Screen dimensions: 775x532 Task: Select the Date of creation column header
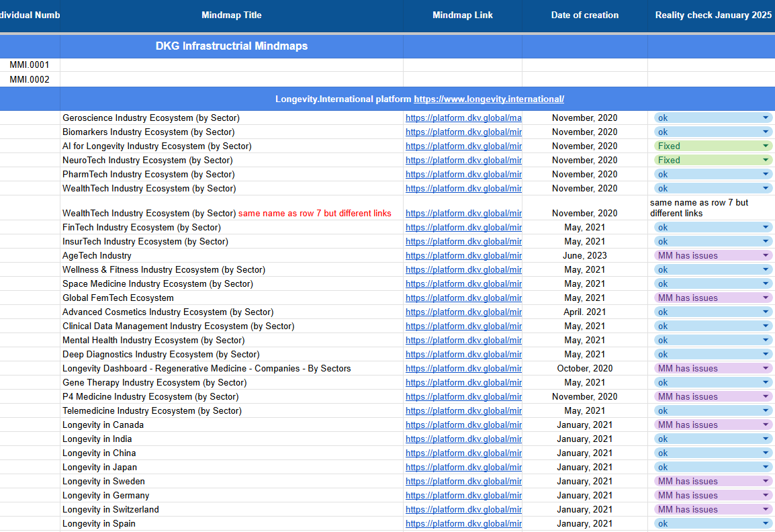(x=584, y=15)
